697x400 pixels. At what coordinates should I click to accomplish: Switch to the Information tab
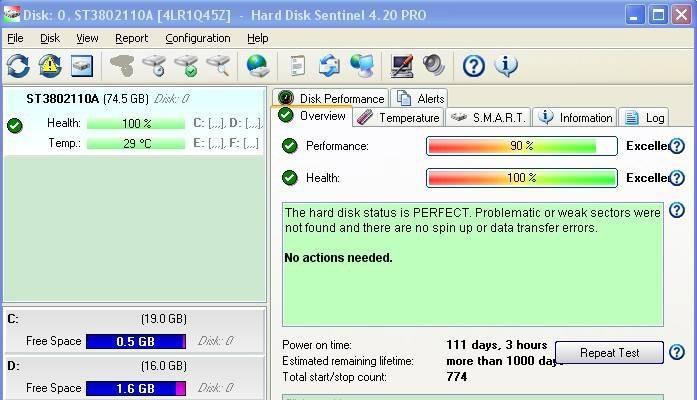[x=575, y=117]
